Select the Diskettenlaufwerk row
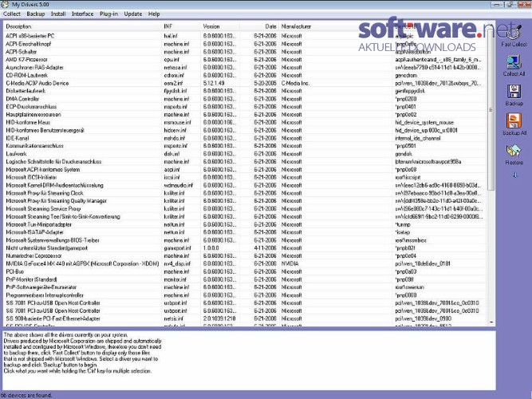This screenshot has width=532, height=399. point(244,91)
